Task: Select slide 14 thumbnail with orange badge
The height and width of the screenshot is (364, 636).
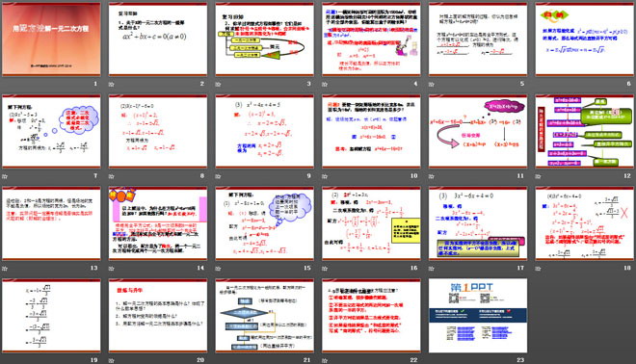Action: (158, 223)
